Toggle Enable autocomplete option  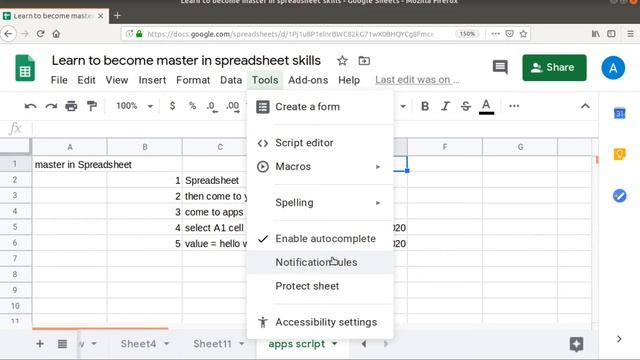coord(320,238)
